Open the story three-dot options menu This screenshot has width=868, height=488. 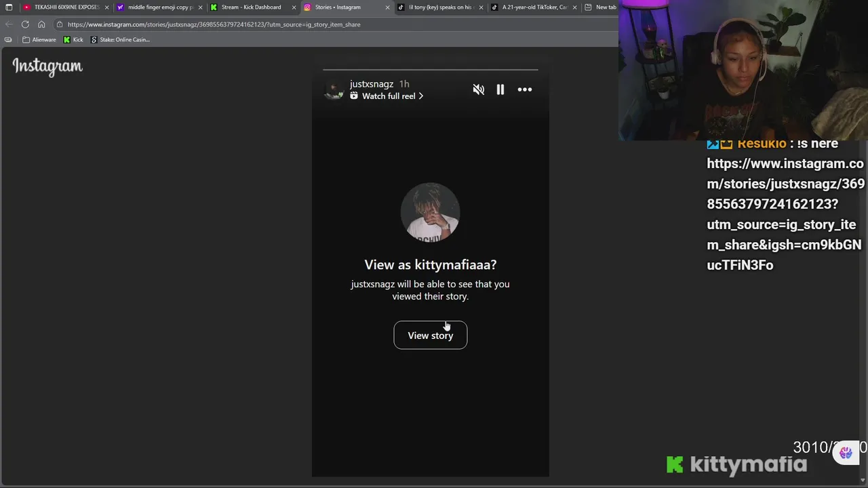click(525, 89)
